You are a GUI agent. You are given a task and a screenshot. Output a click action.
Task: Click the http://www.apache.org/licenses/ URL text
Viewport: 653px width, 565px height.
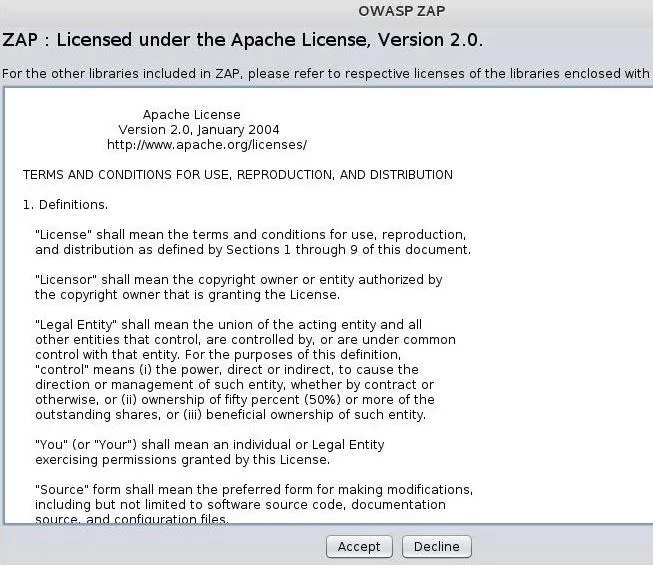click(x=207, y=144)
